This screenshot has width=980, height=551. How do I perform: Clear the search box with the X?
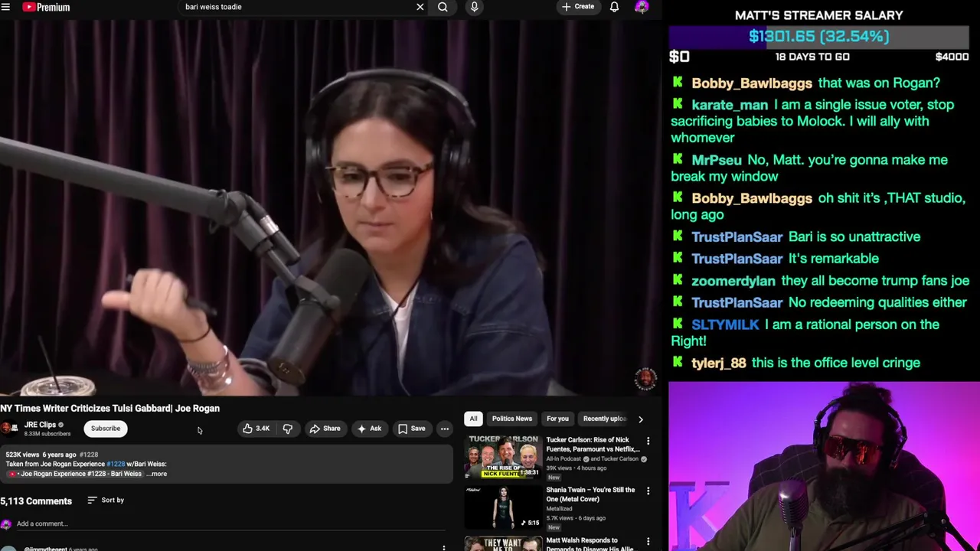click(420, 7)
